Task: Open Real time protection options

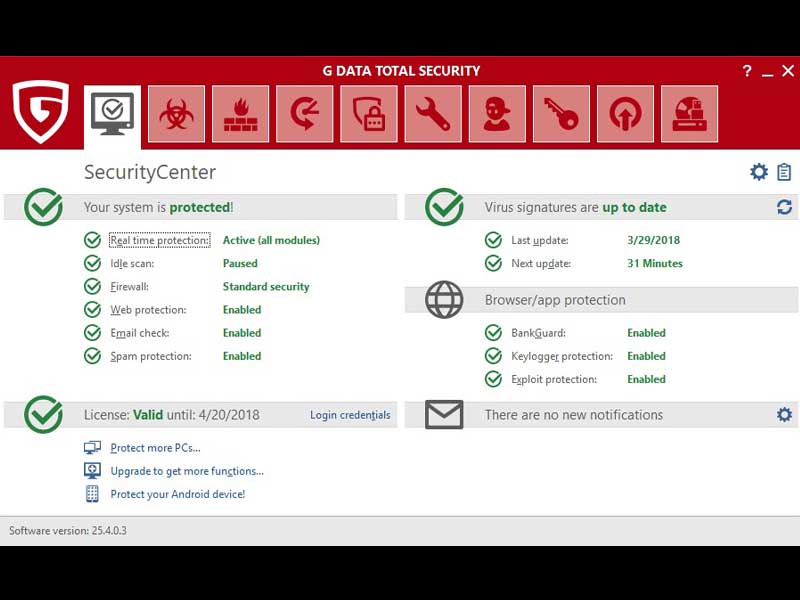Action: click(160, 240)
